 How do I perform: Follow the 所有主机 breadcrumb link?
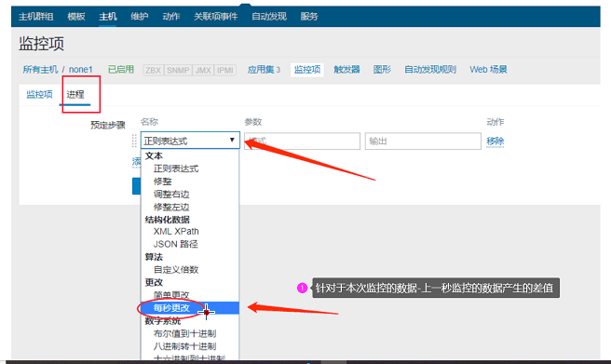coord(40,70)
